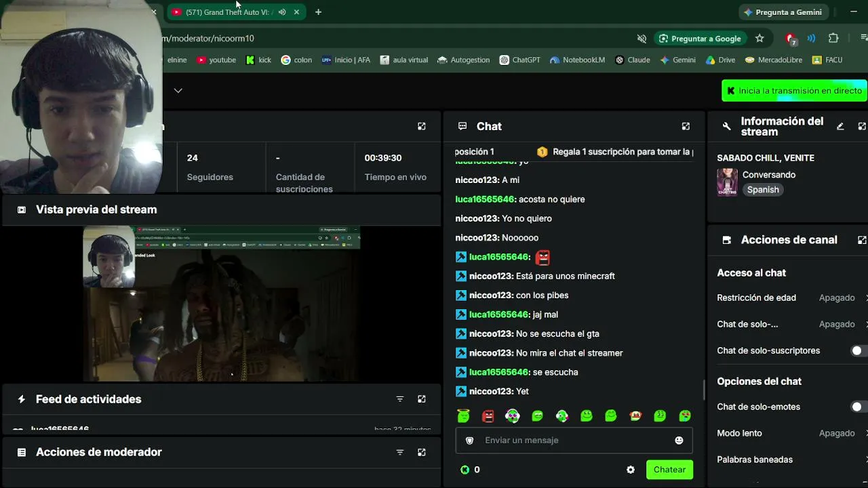
Task: Expand the Información del stream panel
Action: 862,126
